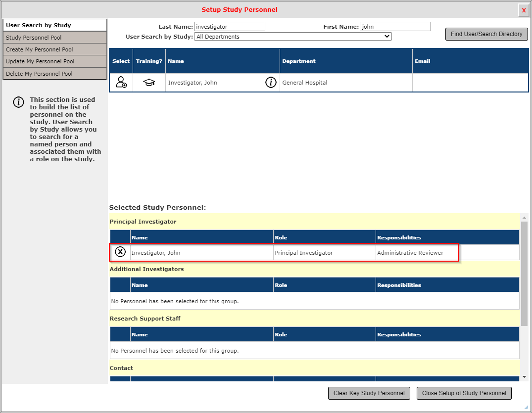View training graduation cap icon for John
The height and width of the screenshot is (413, 532).
[149, 83]
